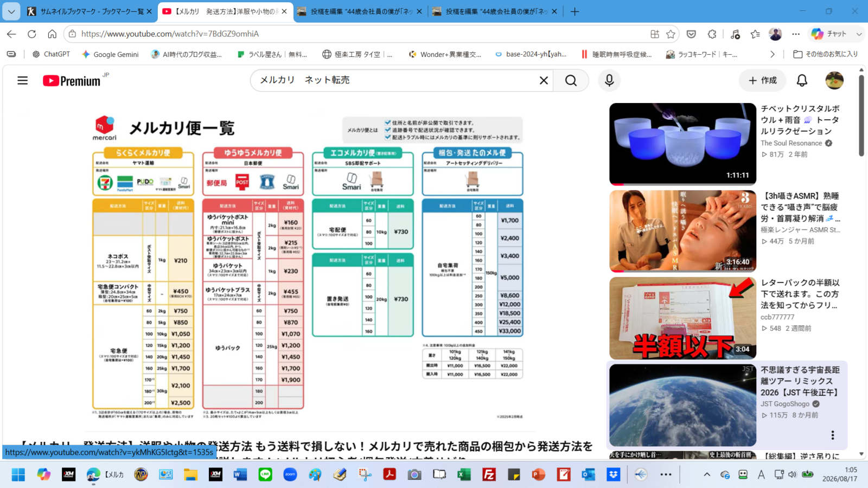Open the browser home page
Screen dimensions: 868x488
click(x=52, y=34)
